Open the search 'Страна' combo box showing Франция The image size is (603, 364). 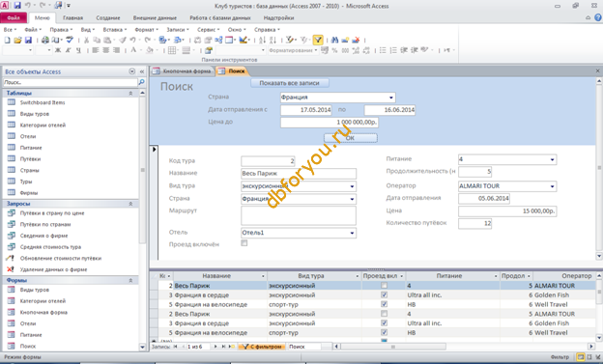pyautogui.click(x=391, y=98)
